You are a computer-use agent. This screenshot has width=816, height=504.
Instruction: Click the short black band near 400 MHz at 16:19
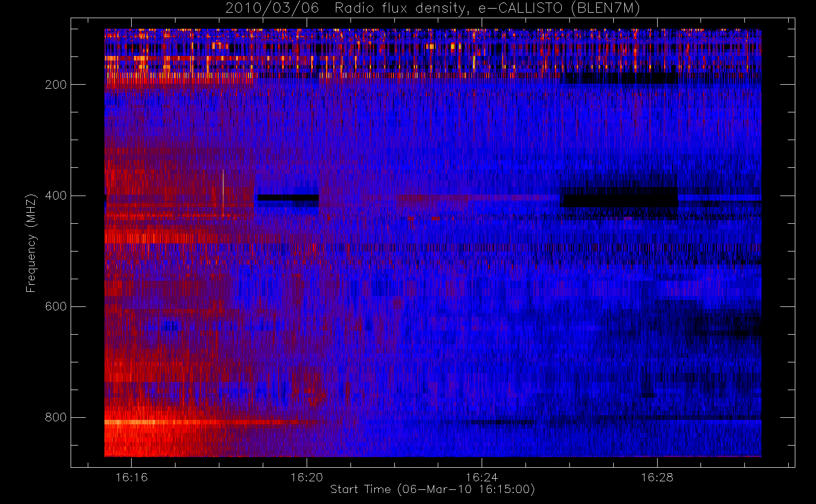(x=288, y=198)
